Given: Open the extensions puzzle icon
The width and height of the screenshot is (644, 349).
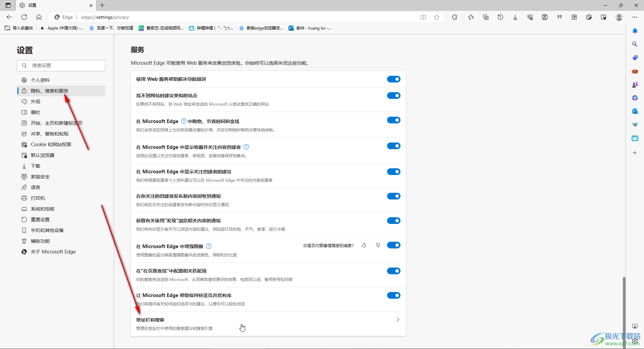Looking at the screenshot, I should 454,17.
